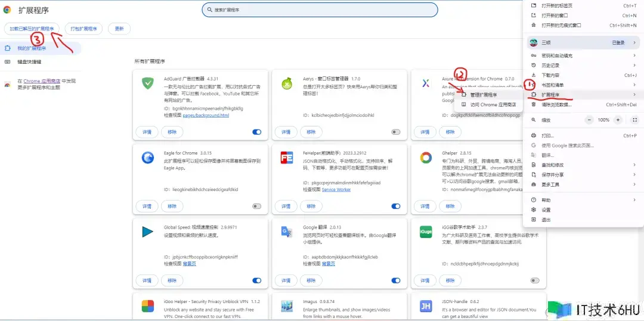Click the trash icon beside 清除浏览数据
The width and height of the screenshot is (644, 321).
click(534, 105)
